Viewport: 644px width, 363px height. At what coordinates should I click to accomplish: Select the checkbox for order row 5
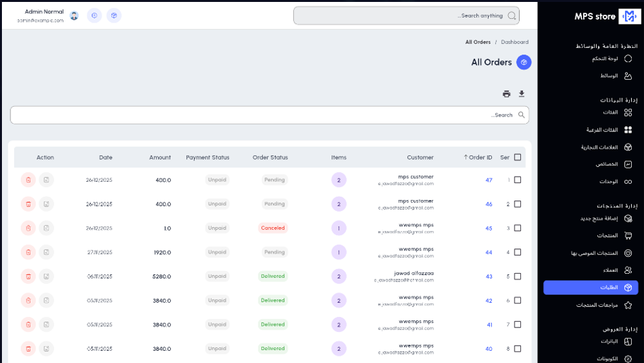pos(517,276)
